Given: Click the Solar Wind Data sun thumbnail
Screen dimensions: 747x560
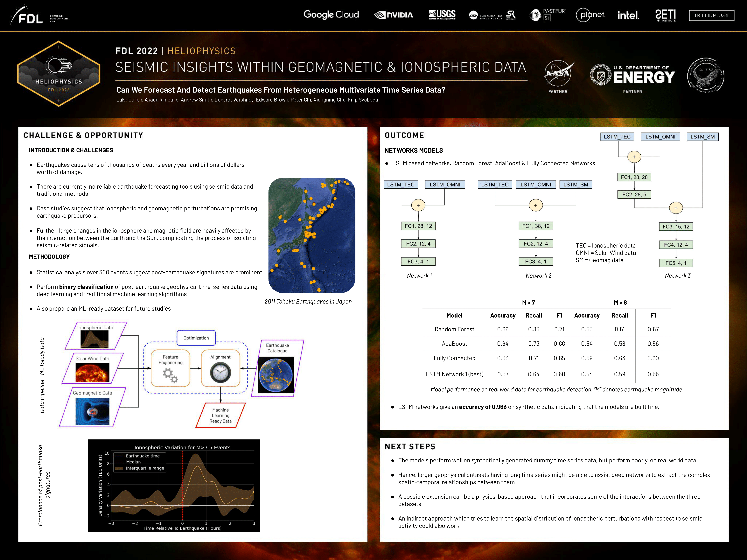Looking at the screenshot, I should (92, 372).
